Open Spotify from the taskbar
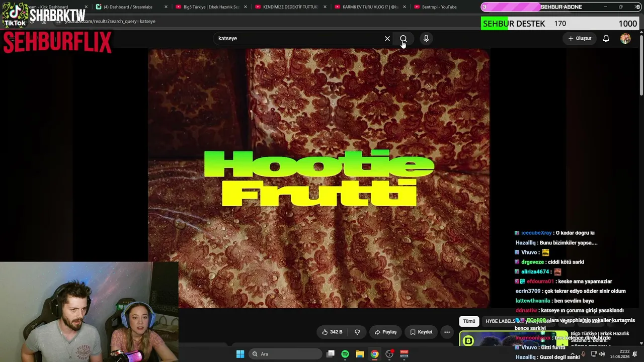The image size is (644, 362). click(345, 354)
